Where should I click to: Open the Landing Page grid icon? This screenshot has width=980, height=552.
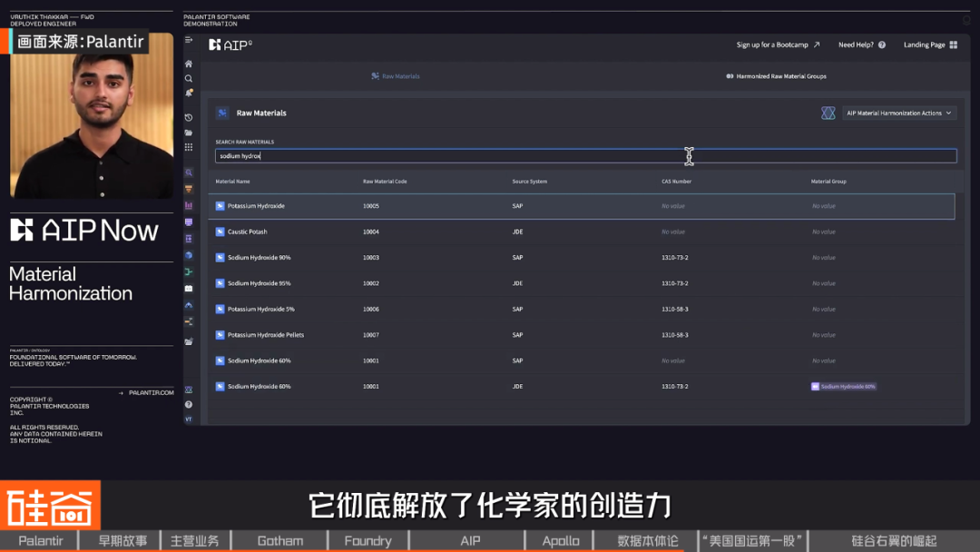pos(953,44)
